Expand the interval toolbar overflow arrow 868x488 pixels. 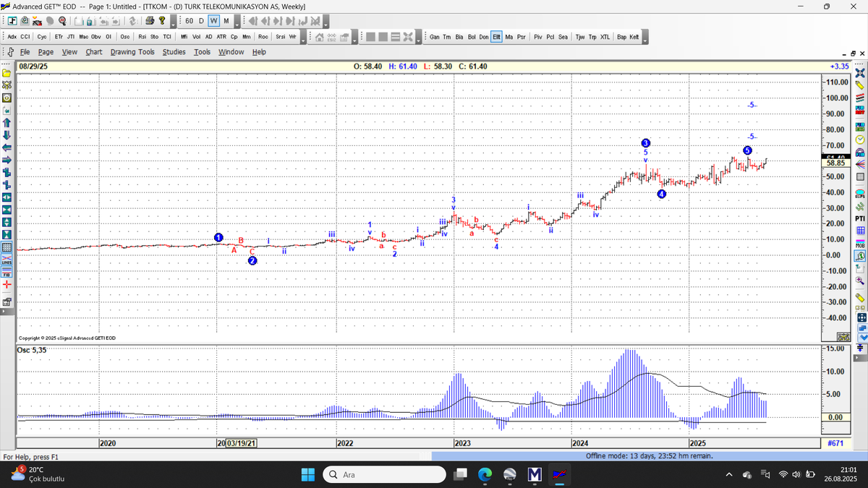pyautogui.click(x=237, y=20)
